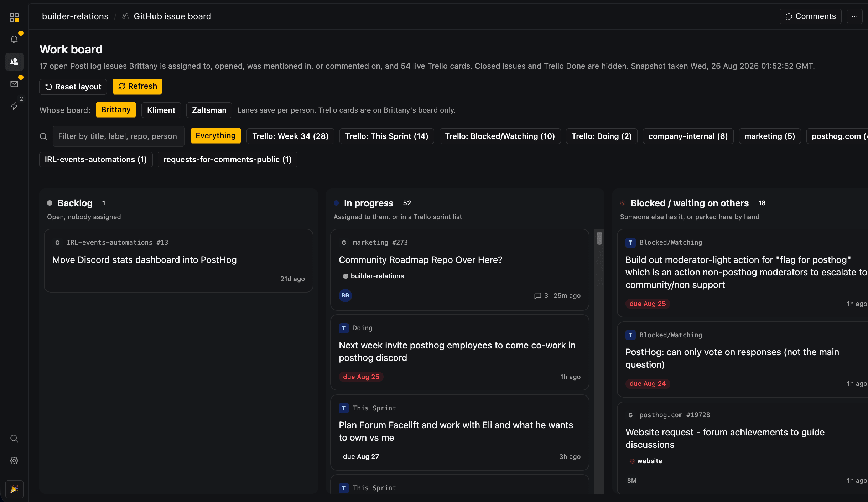The image size is (868, 502).
Task: Open the Comments panel
Action: click(x=810, y=16)
